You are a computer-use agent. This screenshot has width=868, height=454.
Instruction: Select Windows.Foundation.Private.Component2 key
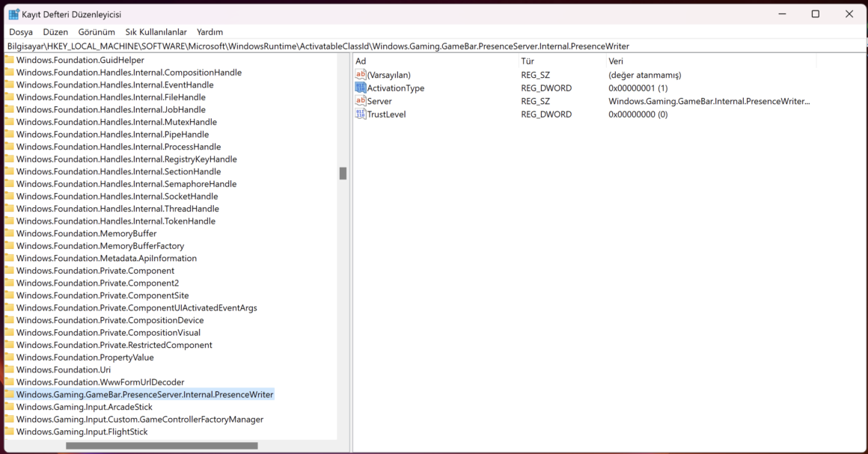[97, 283]
